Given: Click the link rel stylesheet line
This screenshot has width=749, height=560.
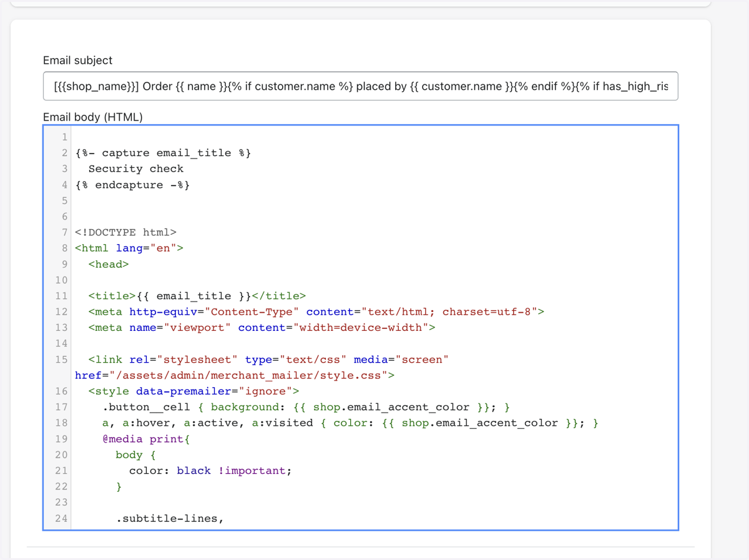Looking at the screenshot, I should 268,360.
